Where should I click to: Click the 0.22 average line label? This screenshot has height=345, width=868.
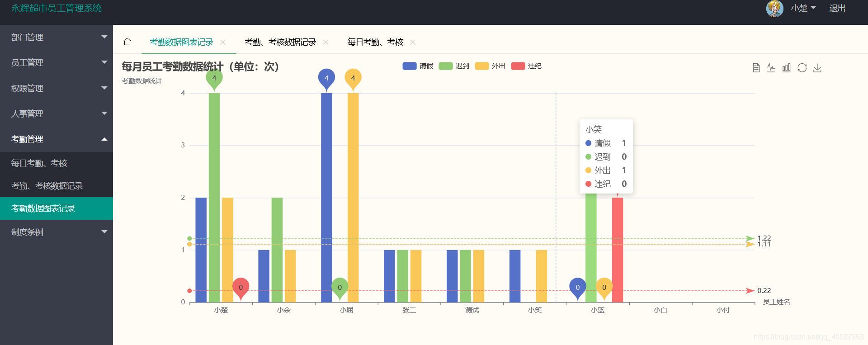click(764, 290)
